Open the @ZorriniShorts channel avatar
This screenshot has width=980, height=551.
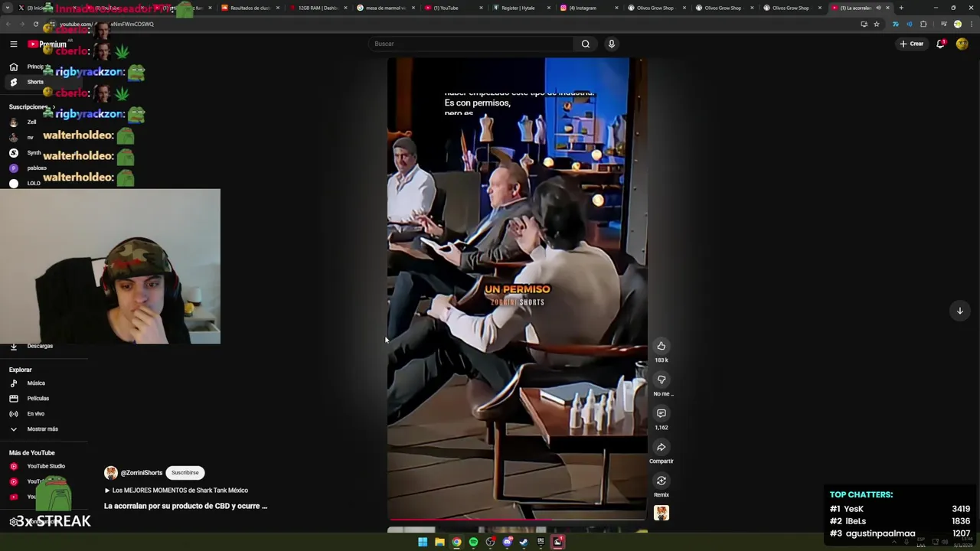pyautogui.click(x=111, y=473)
